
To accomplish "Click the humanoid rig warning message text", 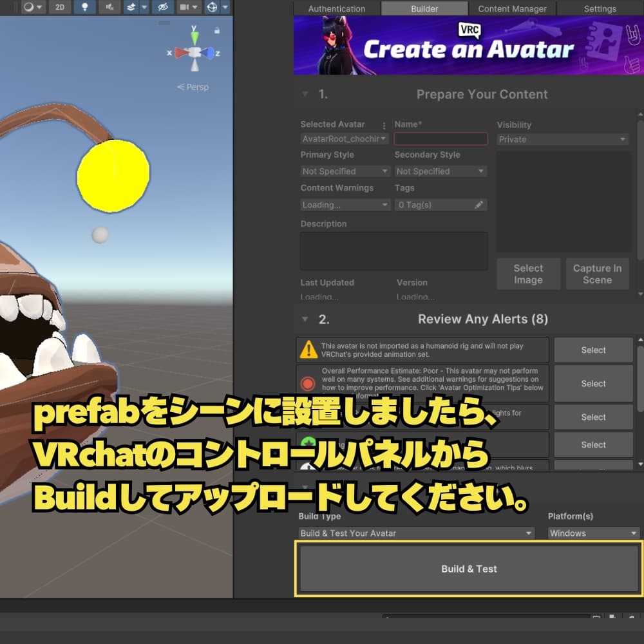I will click(422, 350).
